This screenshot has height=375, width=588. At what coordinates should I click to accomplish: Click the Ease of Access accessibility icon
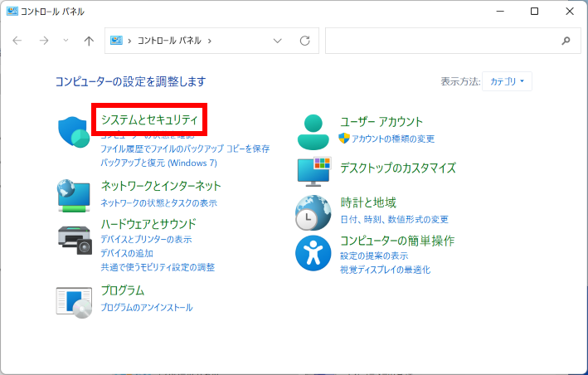pyautogui.click(x=313, y=253)
